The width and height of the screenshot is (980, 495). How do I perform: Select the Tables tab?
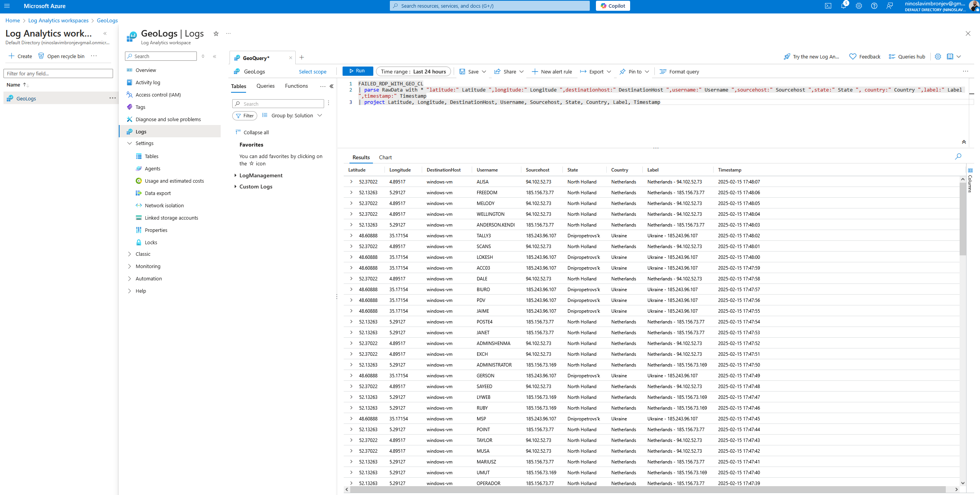pyautogui.click(x=238, y=86)
